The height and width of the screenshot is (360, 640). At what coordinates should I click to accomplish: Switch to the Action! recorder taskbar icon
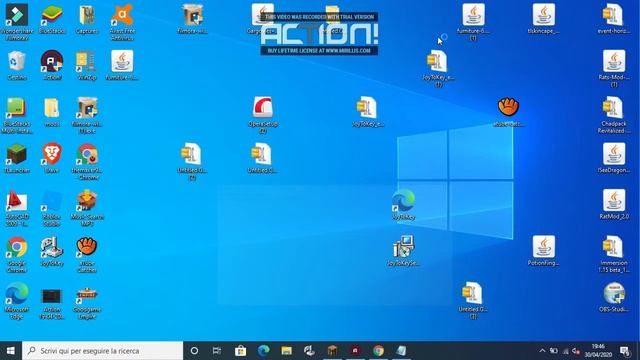point(355,351)
